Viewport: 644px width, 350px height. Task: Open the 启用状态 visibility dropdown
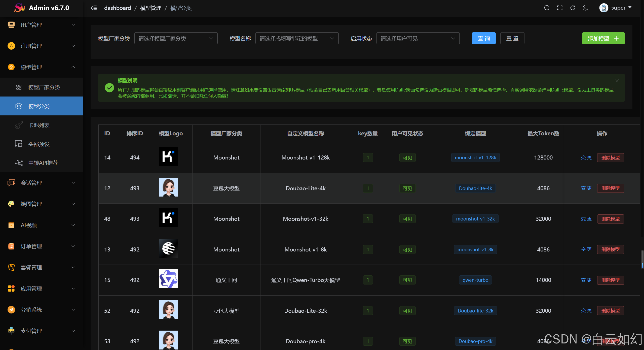point(418,38)
